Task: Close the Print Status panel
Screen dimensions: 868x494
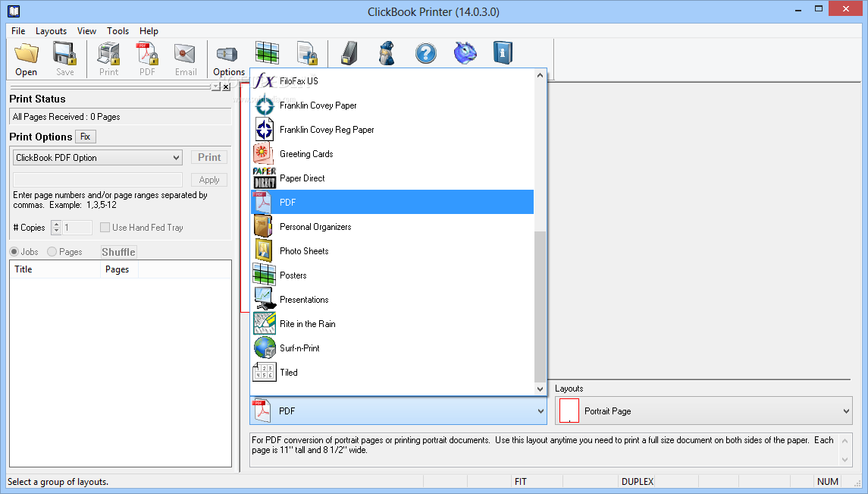Action: (227, 87)
